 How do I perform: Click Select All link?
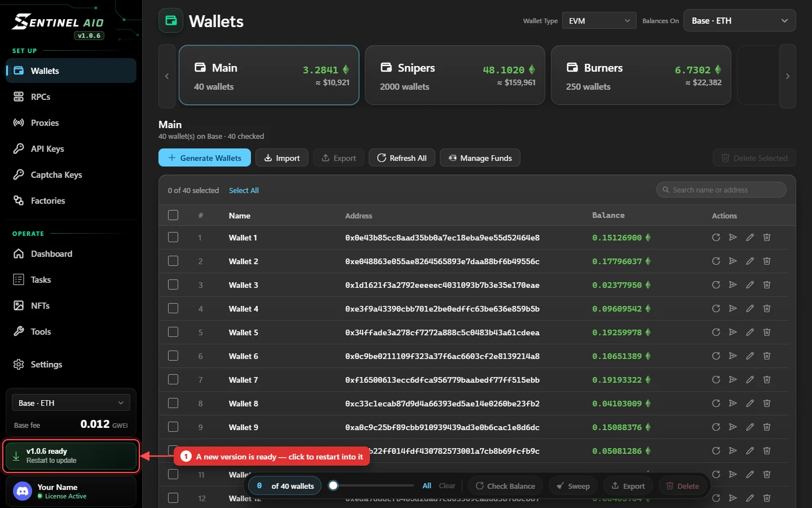[x=244, y=191]
